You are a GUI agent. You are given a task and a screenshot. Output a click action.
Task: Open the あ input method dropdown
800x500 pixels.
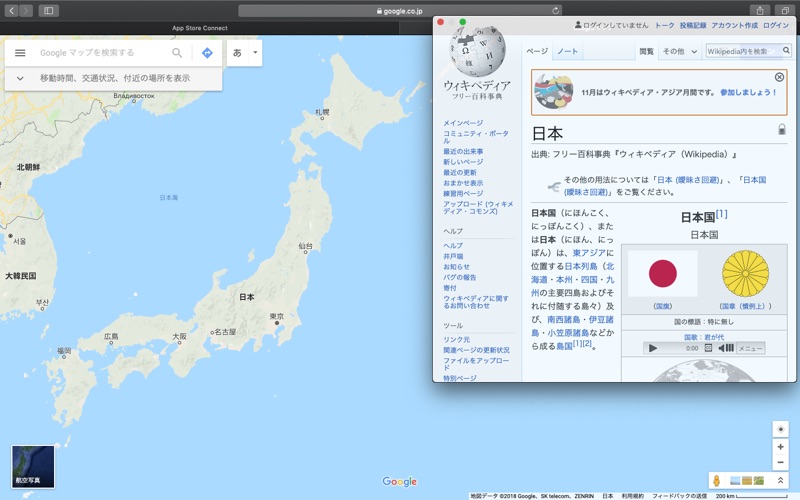click(x=255, y=53)
